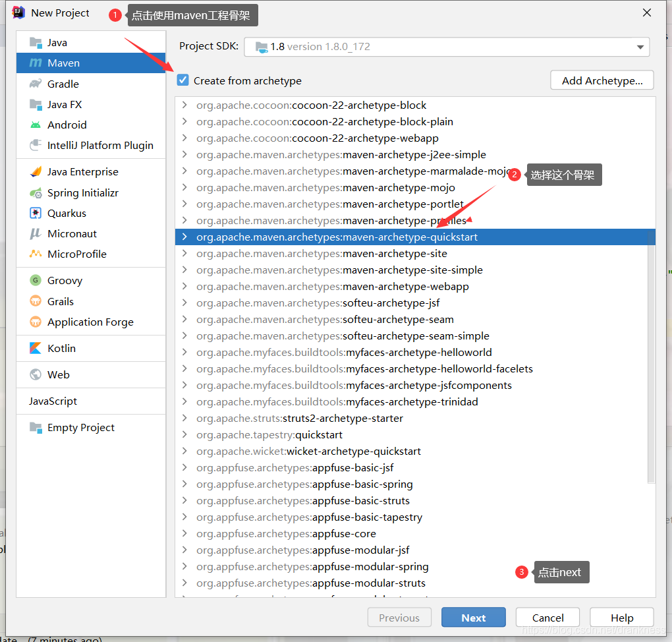Click the Kotlin logo icon
The height and width of the screenshot is (642, 672).
click(36, 348)
